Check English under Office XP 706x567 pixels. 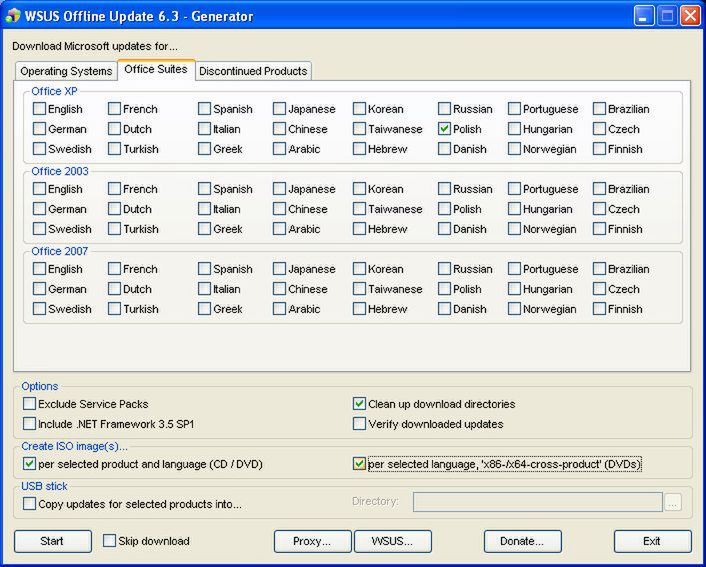(x=39, y=109)
